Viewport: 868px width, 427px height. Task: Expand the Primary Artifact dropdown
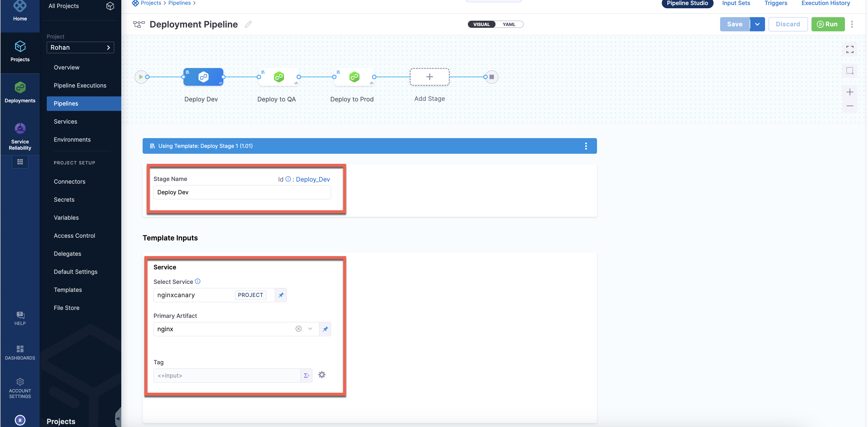pyautogui.click(x=310, y=329)
